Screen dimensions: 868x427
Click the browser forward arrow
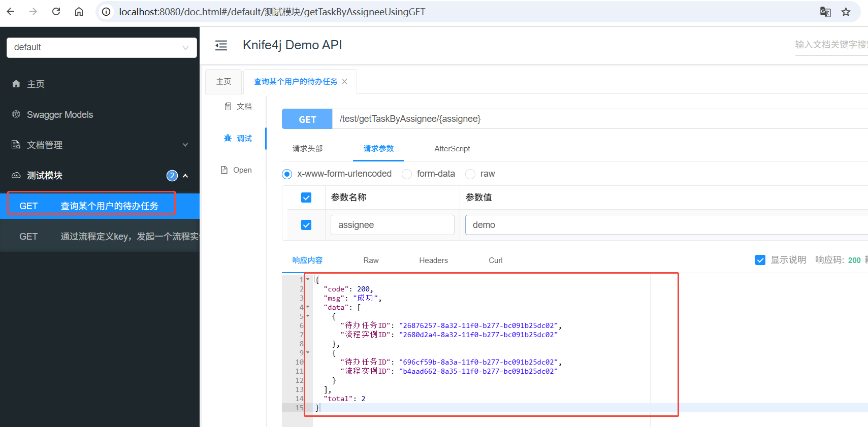point(33,11)
